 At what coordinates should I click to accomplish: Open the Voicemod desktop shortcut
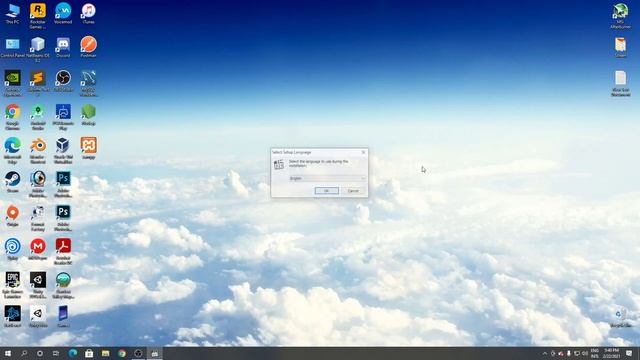(x=63, y=13)
